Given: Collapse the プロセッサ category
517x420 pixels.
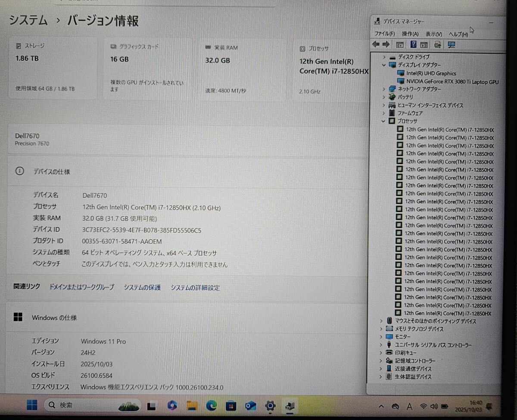Looking at the screenshot, I should 383,121.
